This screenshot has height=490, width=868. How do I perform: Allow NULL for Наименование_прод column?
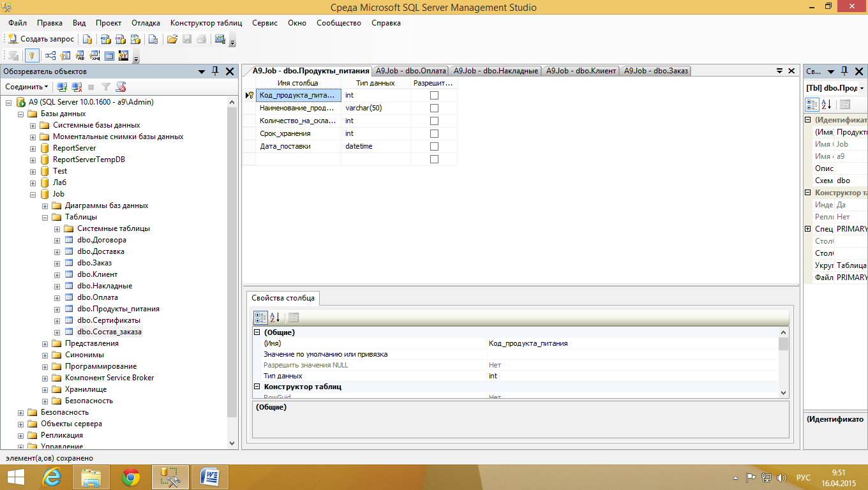tap(434, 108)
